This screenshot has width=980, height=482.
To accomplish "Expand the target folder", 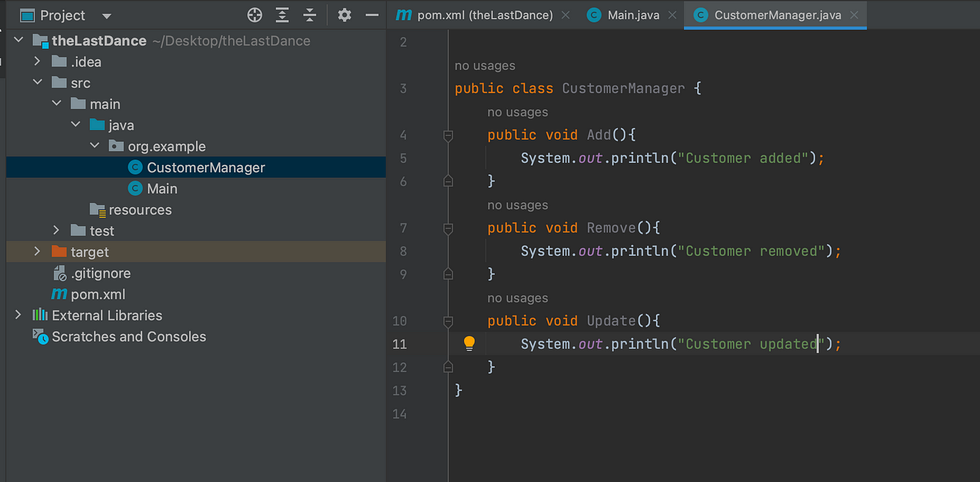I will tap(37, 251).
